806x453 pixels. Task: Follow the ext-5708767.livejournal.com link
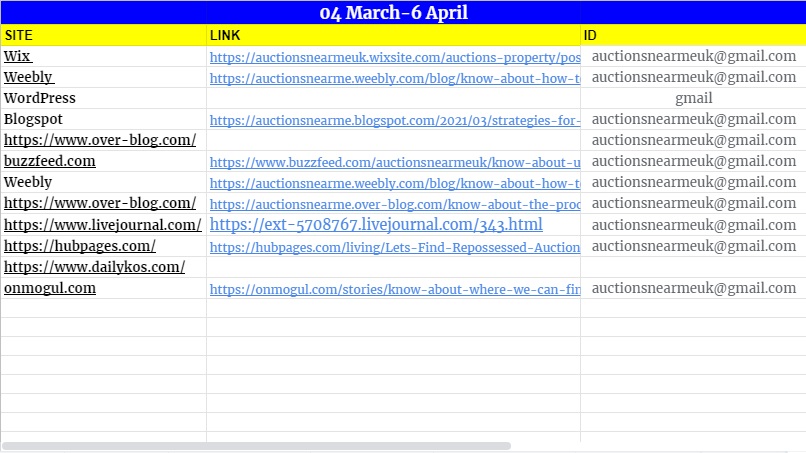click(376, 224)
